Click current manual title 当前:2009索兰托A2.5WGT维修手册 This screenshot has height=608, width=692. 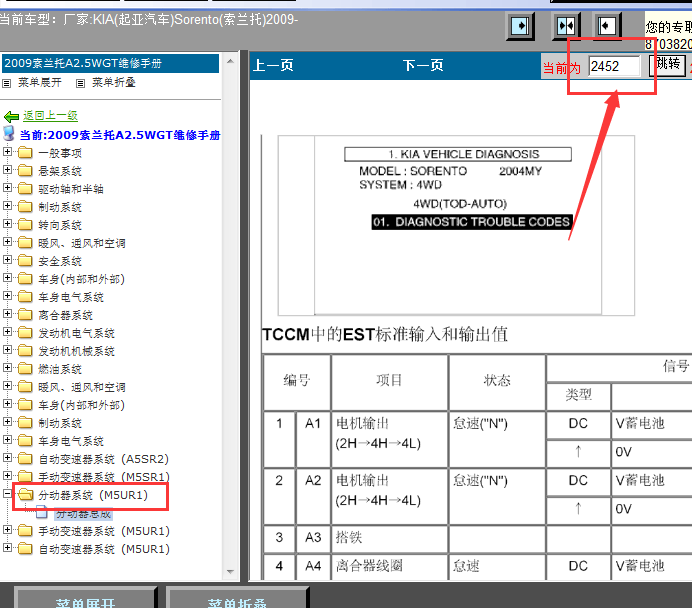120,135
